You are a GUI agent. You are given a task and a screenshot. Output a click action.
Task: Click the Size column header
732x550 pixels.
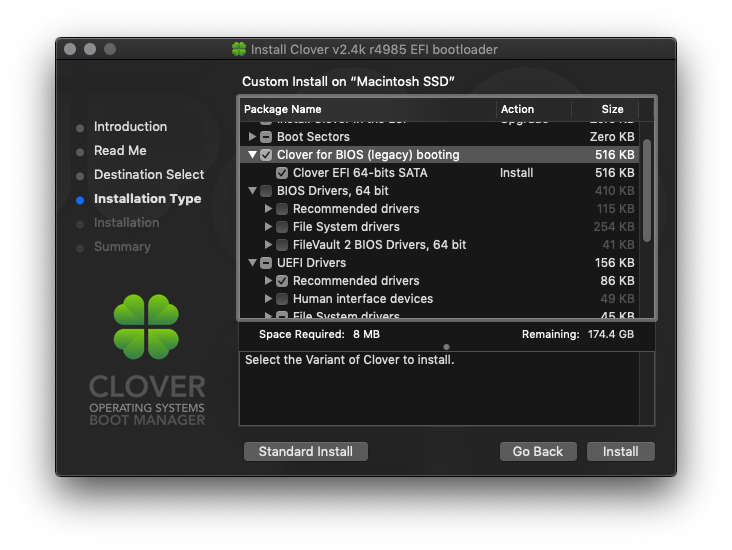(605, 109)
